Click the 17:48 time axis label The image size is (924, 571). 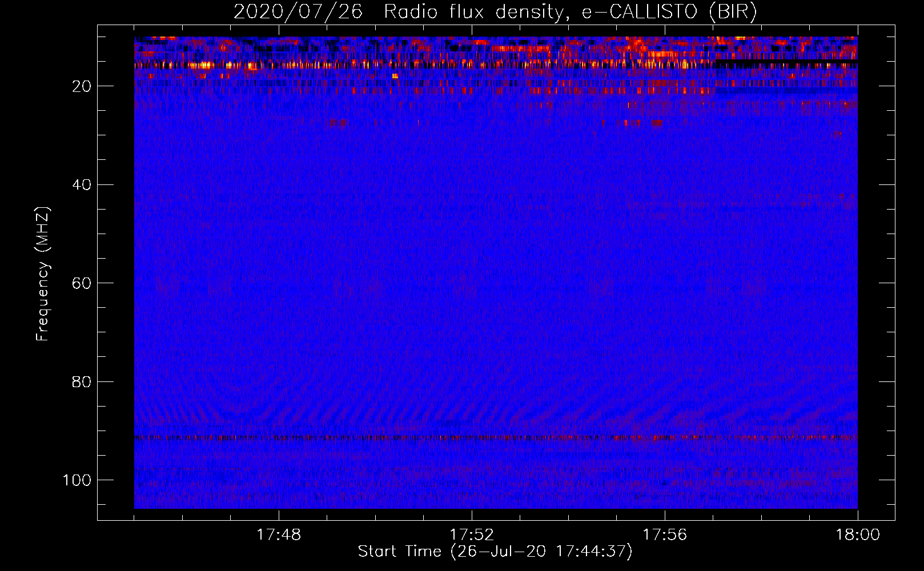coord(279,535)
